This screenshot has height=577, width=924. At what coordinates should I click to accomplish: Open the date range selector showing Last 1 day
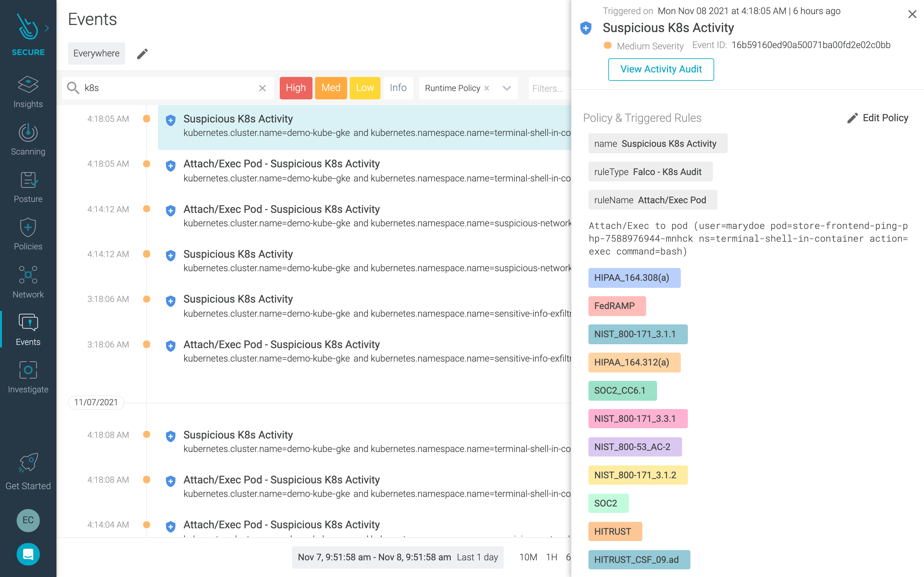click(397, 557)
